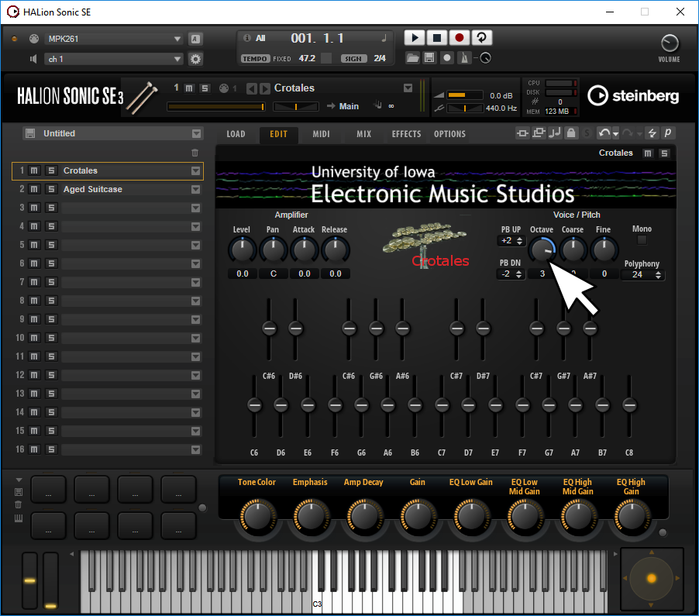
Task: Click the crossed-mallets program icon
Action: 142,97
